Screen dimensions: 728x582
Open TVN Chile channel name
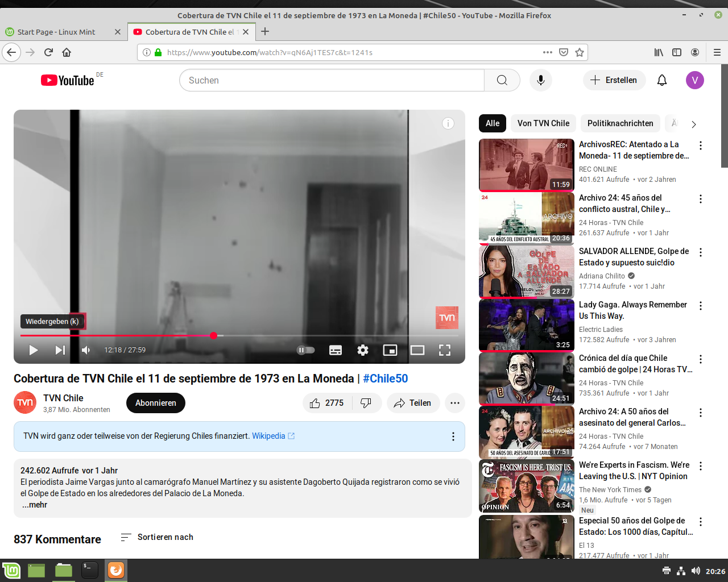tap(63, 398)
